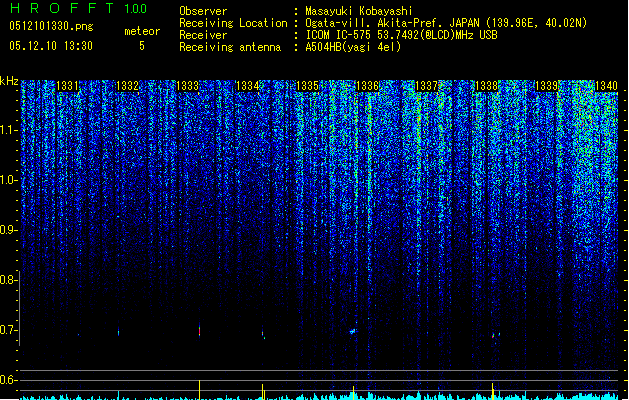Screen dimensions: 629x400
Task: Click the ICOM IC-575 53.7492 MHz USB text
Action: click(x=401, y=35)
